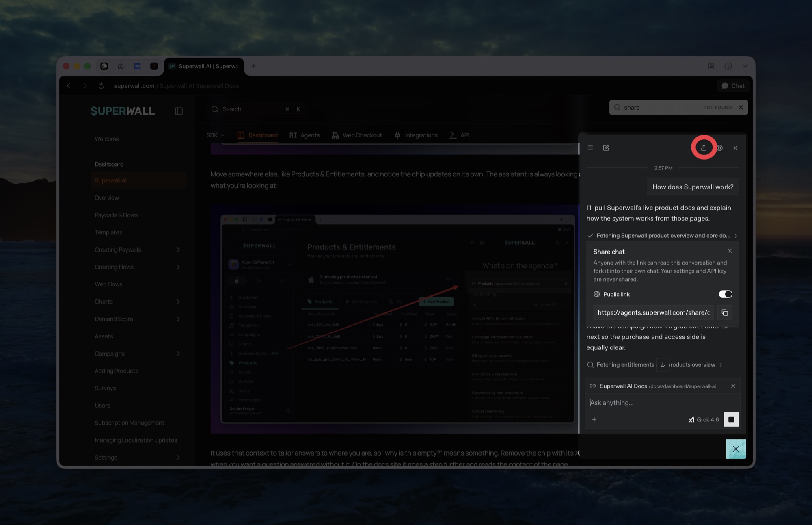
Task: Open the pinned home tab
Action: coord(121,66)
